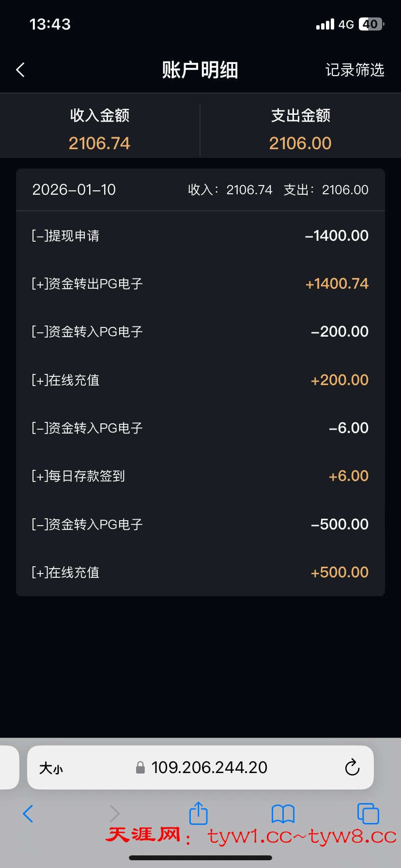Tap the back arrow in the header
401x868 pixels.
tap(20, 70)
